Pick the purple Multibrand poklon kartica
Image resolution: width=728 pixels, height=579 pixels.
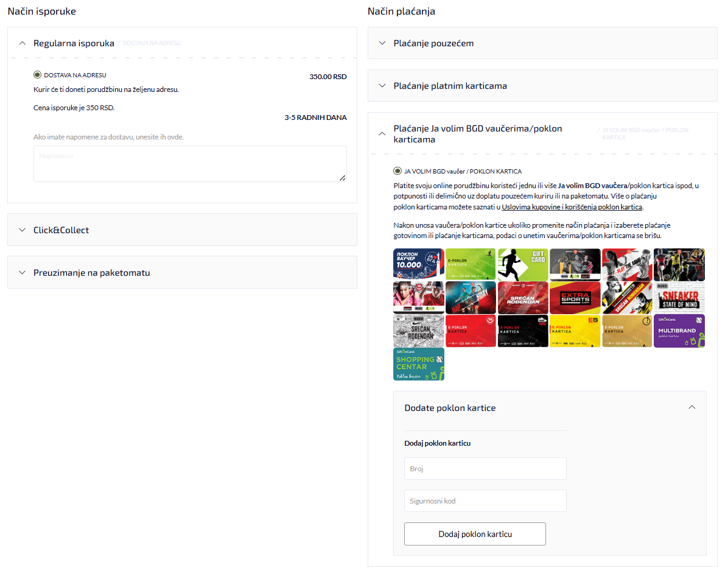click(x=679, y=330)
